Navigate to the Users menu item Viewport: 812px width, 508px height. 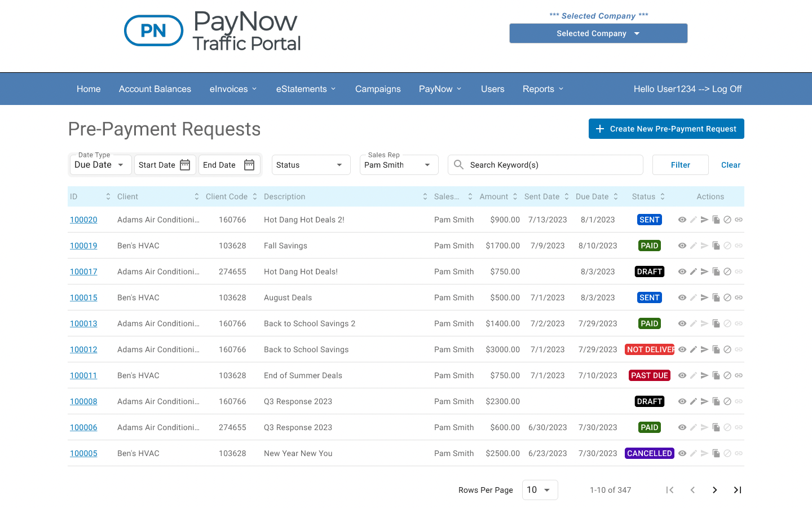click(x=493, y=89)
